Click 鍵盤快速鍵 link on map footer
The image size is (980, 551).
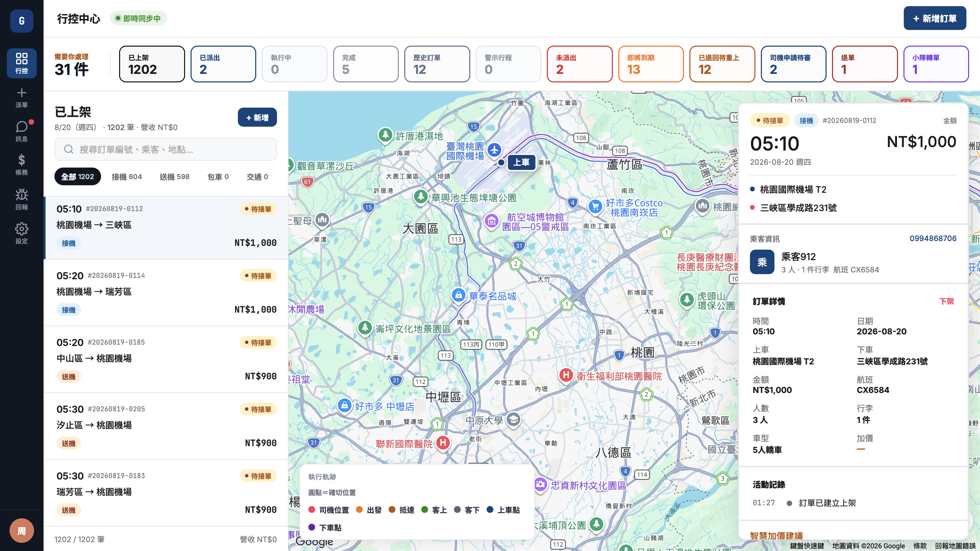point(807,546)
